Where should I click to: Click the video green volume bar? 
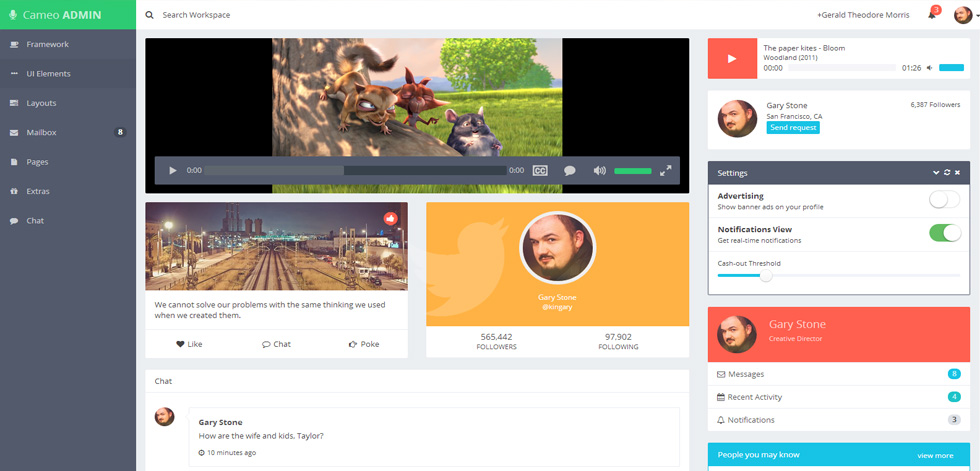click(632, 171)
